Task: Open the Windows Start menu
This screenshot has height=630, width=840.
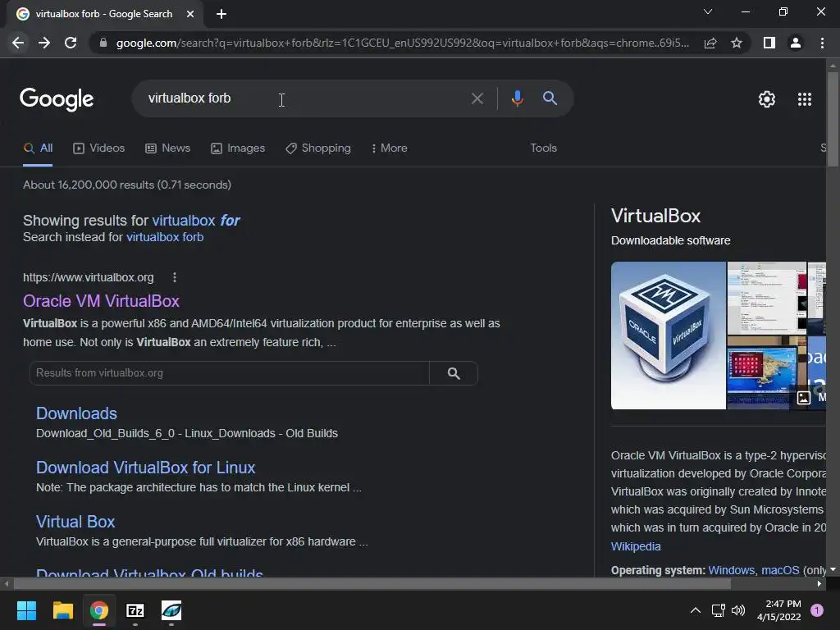Action: 26,610
